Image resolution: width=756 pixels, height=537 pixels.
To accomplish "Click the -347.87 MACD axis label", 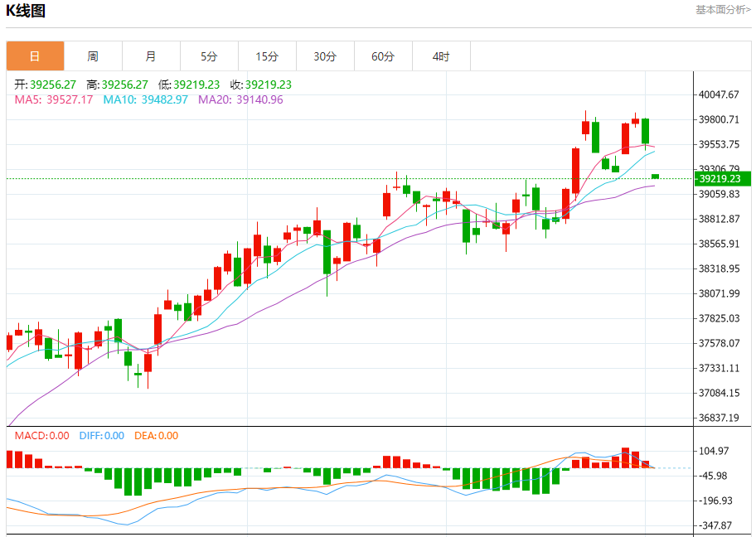I will click(x=715, y=525).
